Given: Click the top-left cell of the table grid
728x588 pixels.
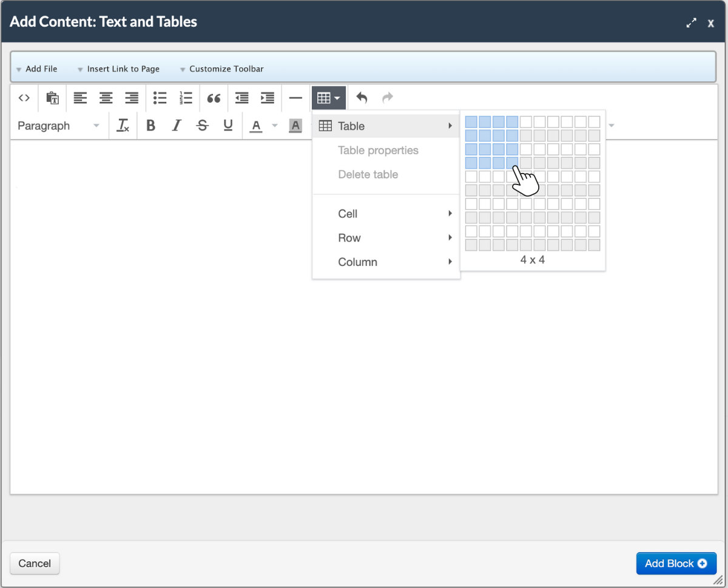Looking at the screenshot, I should [471, 122].
